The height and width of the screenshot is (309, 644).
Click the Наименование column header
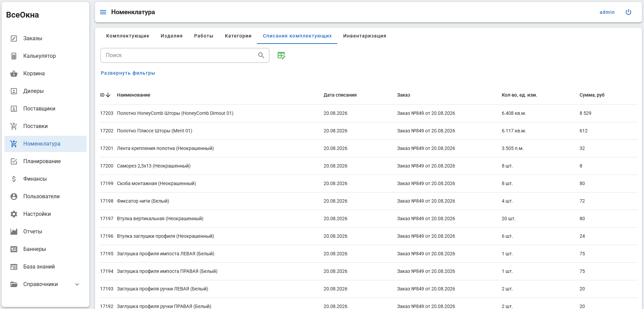coord(134,95)
